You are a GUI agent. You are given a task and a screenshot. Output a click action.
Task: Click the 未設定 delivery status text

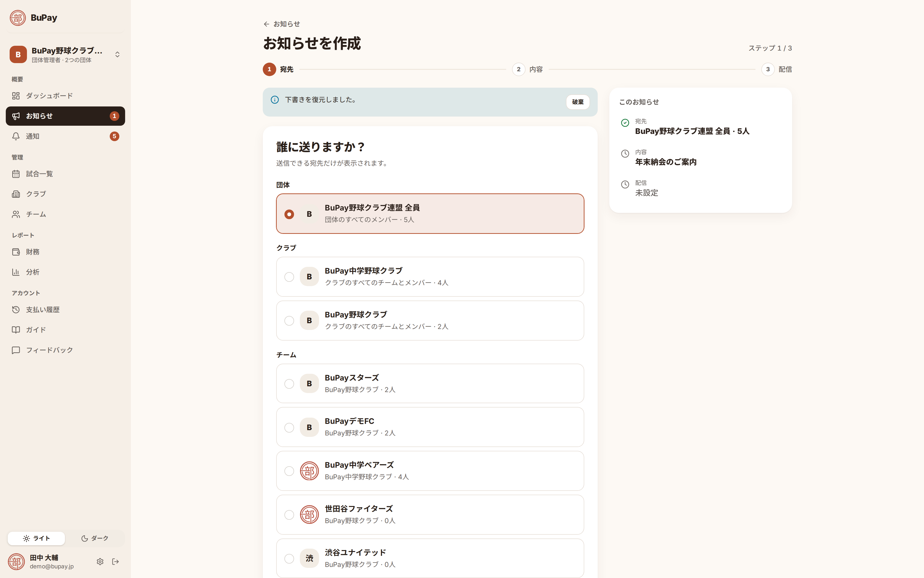[x=646, y=193]
